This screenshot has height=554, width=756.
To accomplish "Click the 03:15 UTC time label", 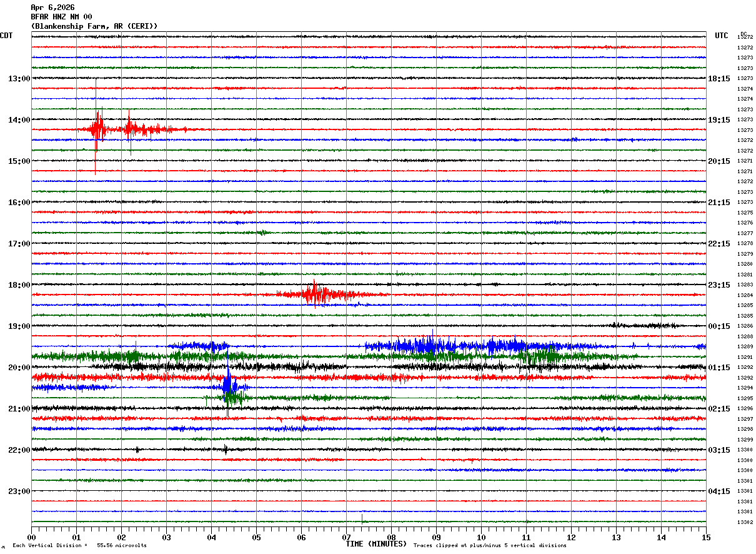I will pos(719,450).
